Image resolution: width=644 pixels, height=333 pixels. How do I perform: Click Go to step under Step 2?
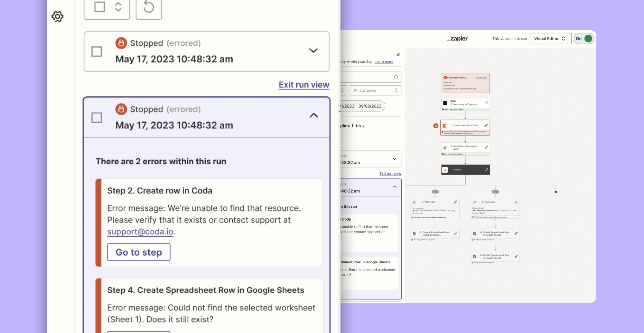(x=139, y=252)
